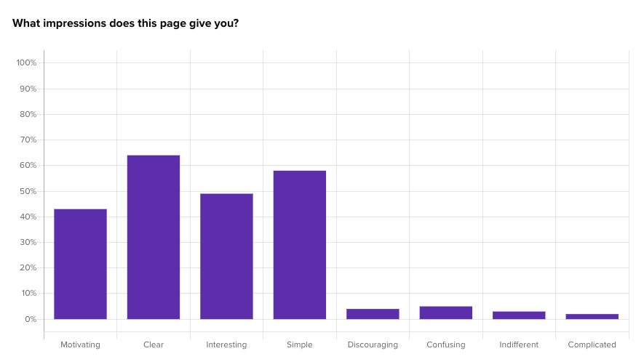Click the Interesting axis label
This screenshot has width=644, height=359.
pos(227,344)
